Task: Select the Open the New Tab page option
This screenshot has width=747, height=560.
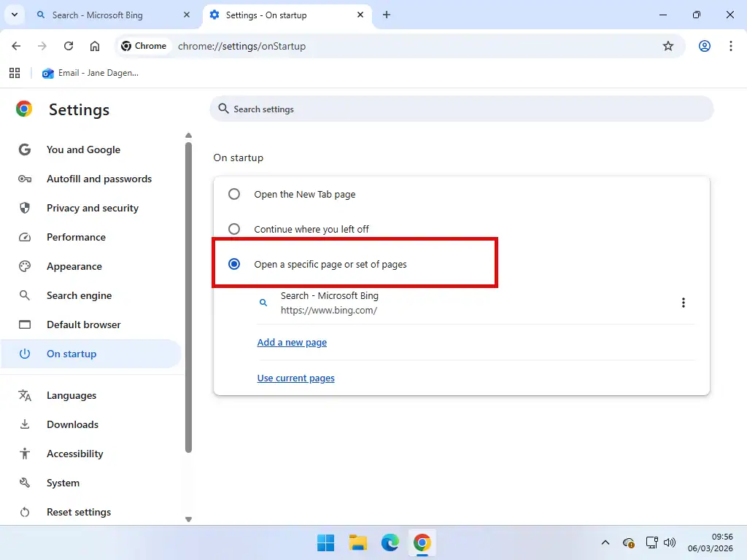Action: point(233,194)
